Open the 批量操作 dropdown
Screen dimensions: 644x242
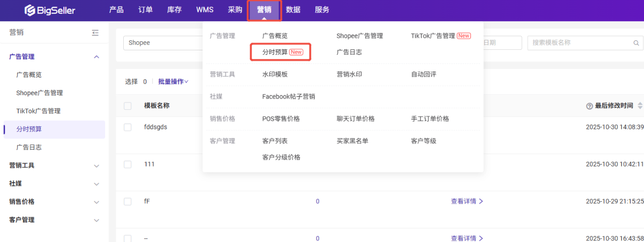click(x=173, y=82)
